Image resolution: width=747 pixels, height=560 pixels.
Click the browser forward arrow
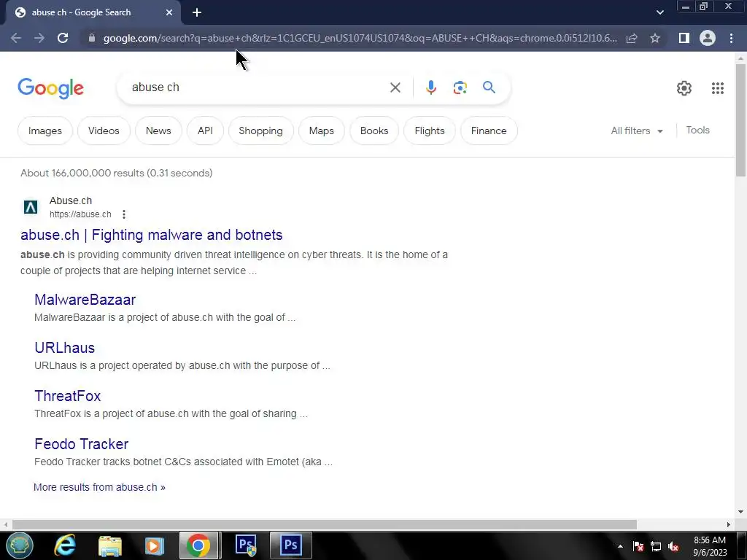(39, 38)
